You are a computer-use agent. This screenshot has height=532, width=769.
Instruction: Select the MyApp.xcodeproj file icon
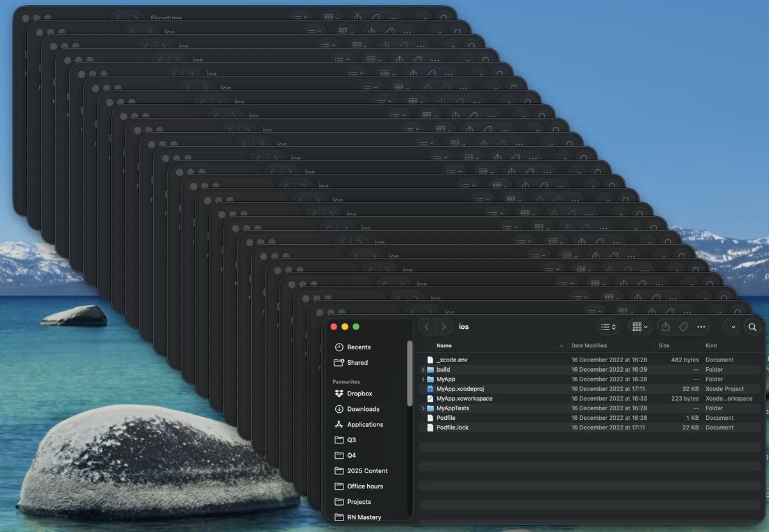tap(431, 389)
